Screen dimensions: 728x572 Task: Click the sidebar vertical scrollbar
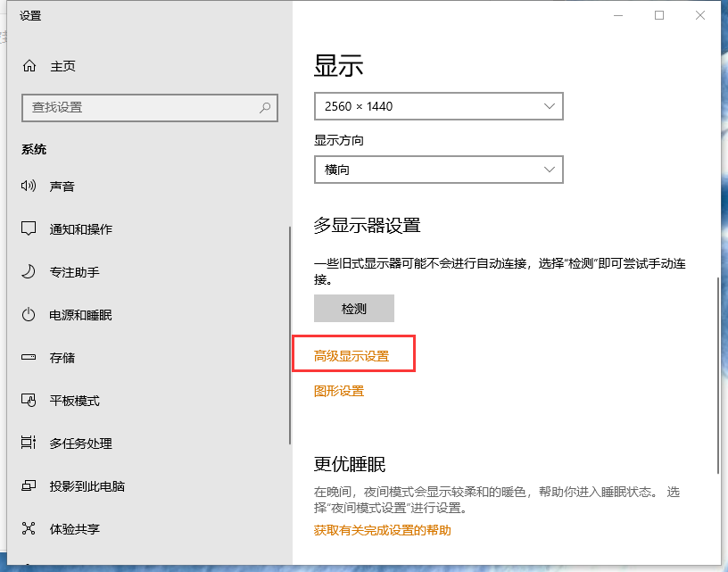(290, 336)
